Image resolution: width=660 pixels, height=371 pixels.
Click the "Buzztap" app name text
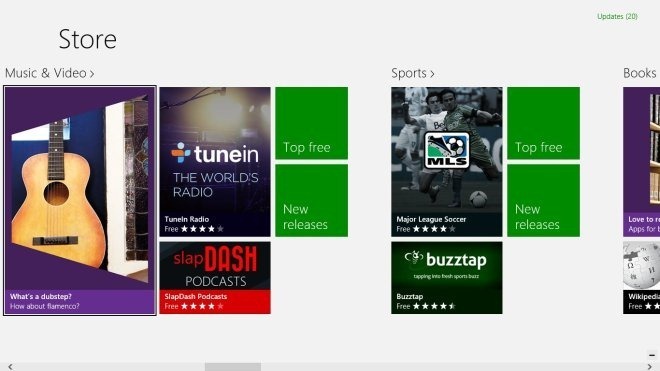(410, 296)
